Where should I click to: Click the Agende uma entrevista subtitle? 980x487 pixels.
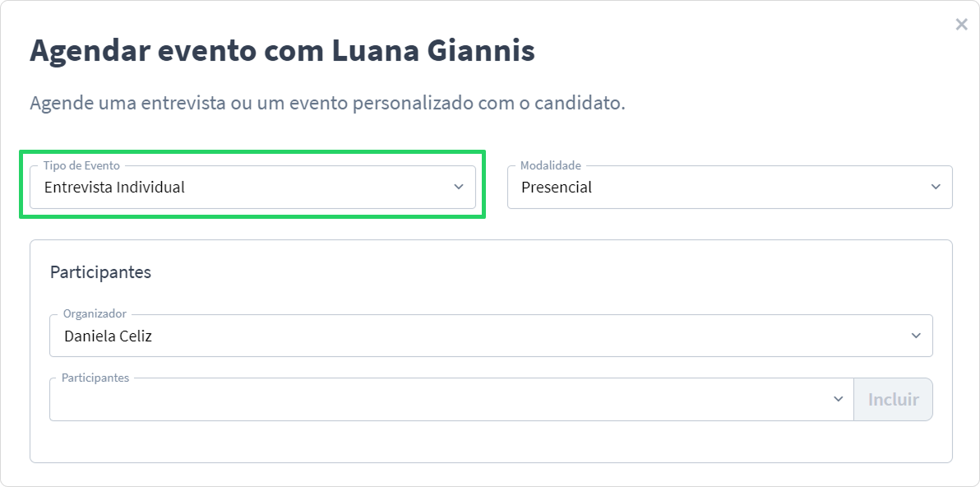327,103
